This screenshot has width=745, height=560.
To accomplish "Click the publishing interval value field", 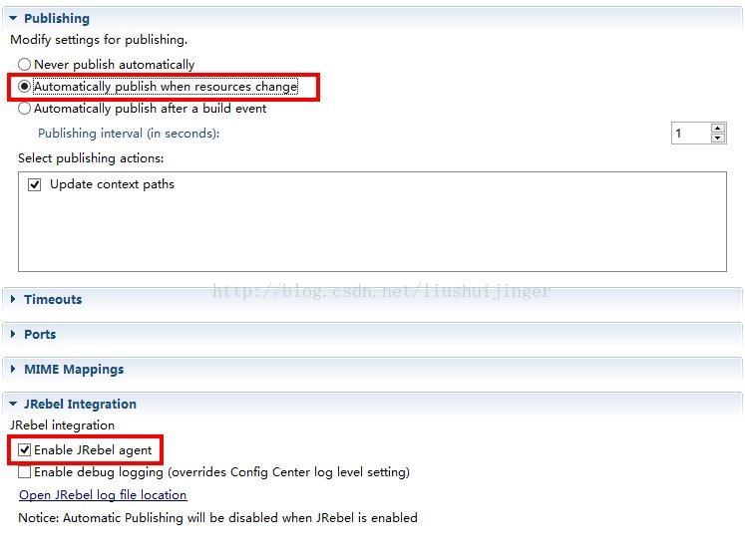I will click(691, 133).
